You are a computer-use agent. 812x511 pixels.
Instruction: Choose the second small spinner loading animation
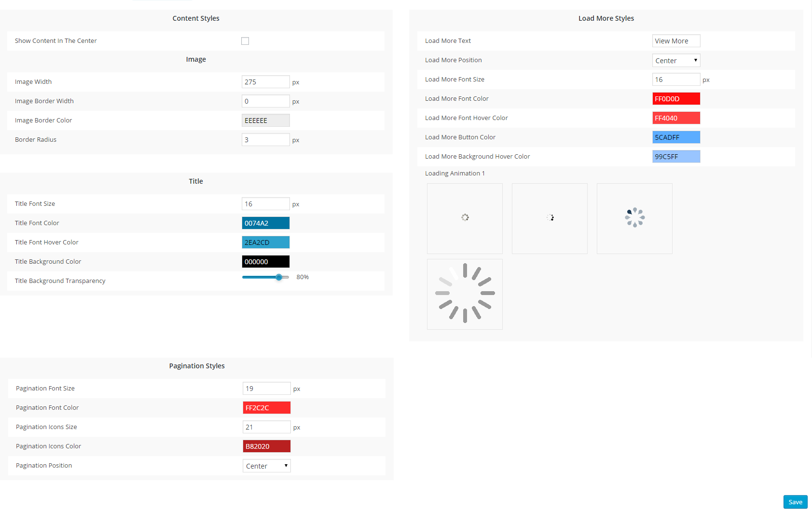tap(550, 218)
